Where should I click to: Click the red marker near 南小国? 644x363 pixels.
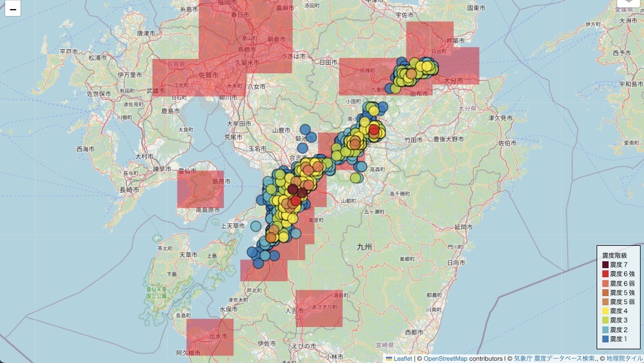(374, 131)
